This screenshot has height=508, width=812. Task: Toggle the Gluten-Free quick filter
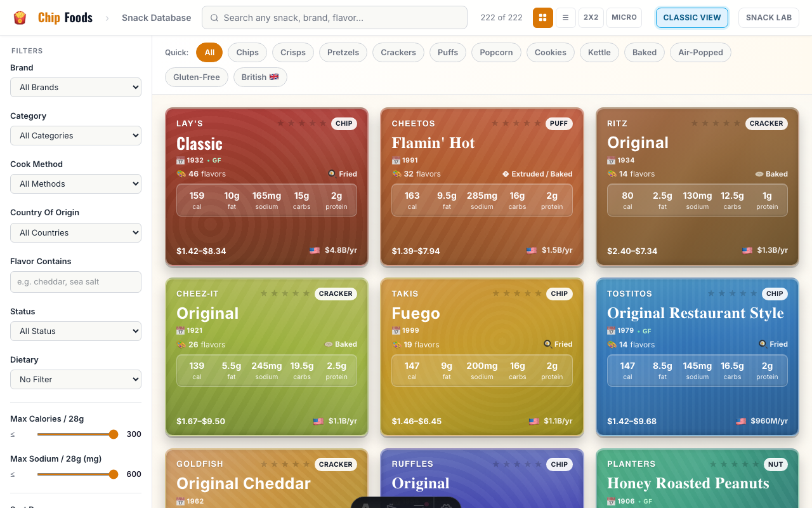[196, 77]
